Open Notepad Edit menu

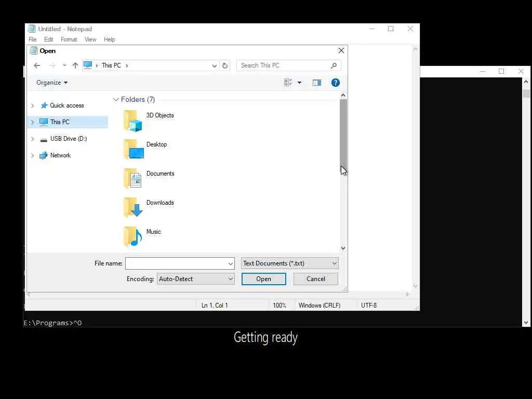(x=48, y=39)
